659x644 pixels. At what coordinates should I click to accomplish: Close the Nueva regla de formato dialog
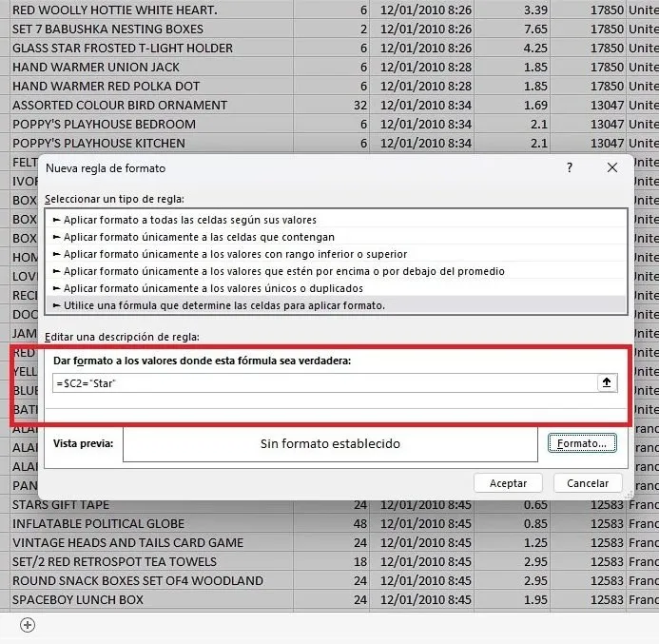tap(612, 167)
